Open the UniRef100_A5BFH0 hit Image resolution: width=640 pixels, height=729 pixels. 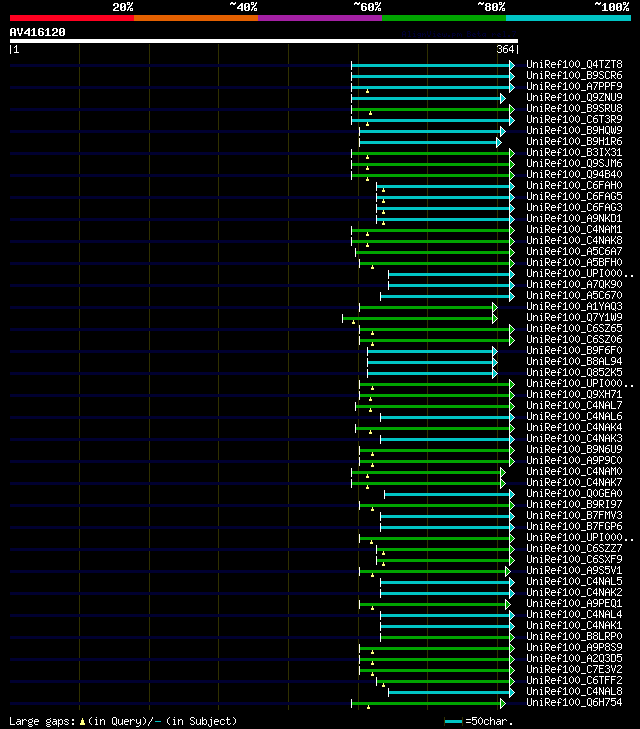pyautogui.click(x=574, y=262)
